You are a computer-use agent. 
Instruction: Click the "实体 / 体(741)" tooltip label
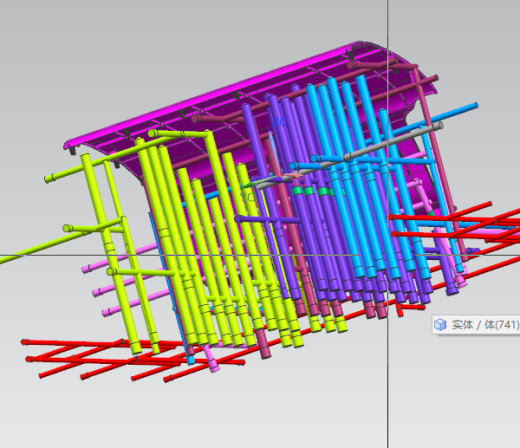(485, 324)
